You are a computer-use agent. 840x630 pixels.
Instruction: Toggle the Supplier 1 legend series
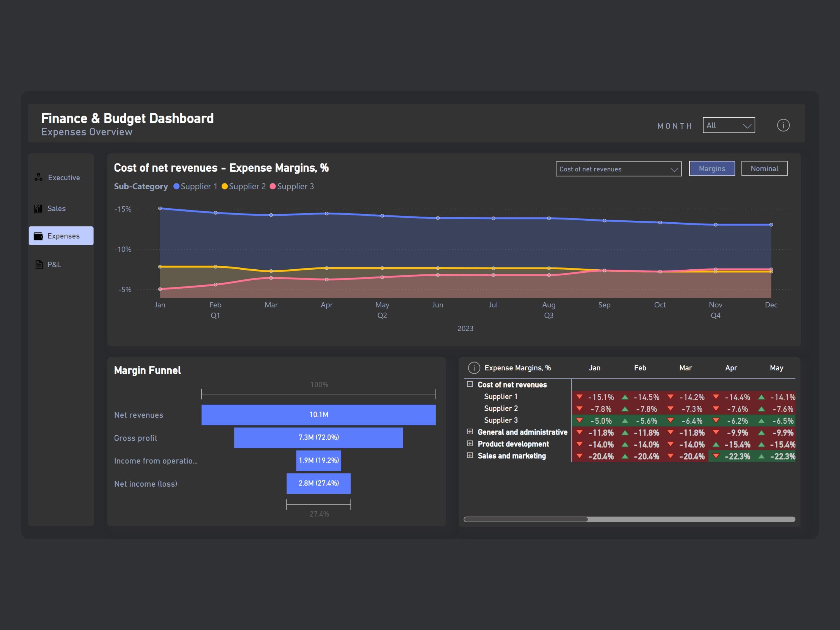(195, 186)
